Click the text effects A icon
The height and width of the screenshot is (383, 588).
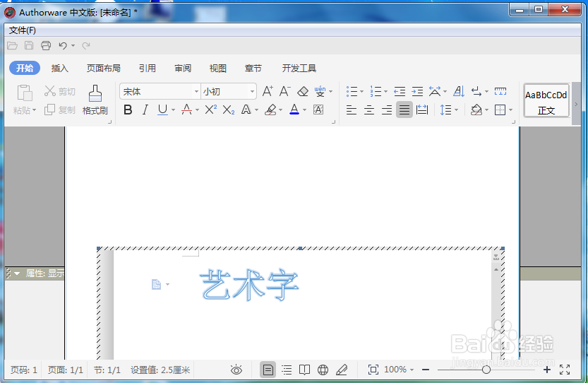point(246,110)
